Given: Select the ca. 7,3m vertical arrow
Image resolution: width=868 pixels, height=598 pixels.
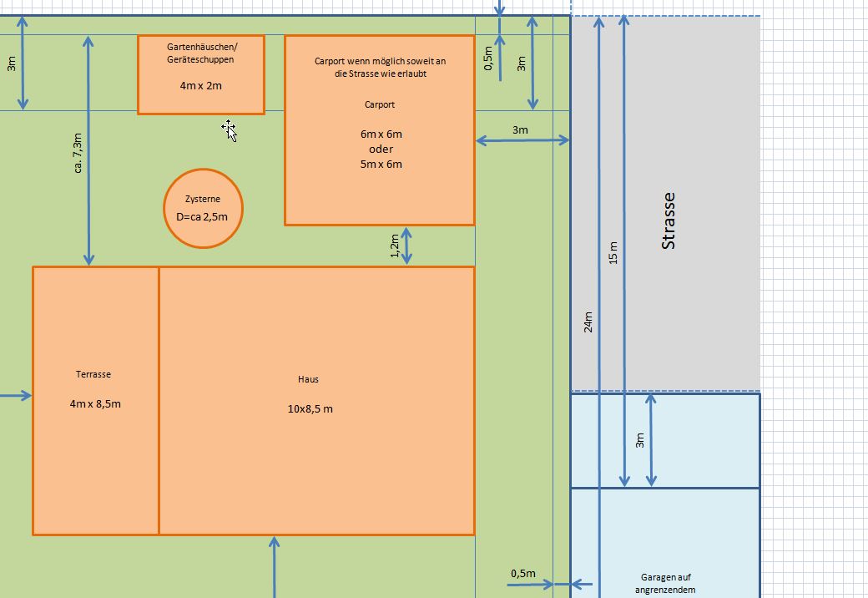Looking at the screenshot, I should click(x=88, y=150).
